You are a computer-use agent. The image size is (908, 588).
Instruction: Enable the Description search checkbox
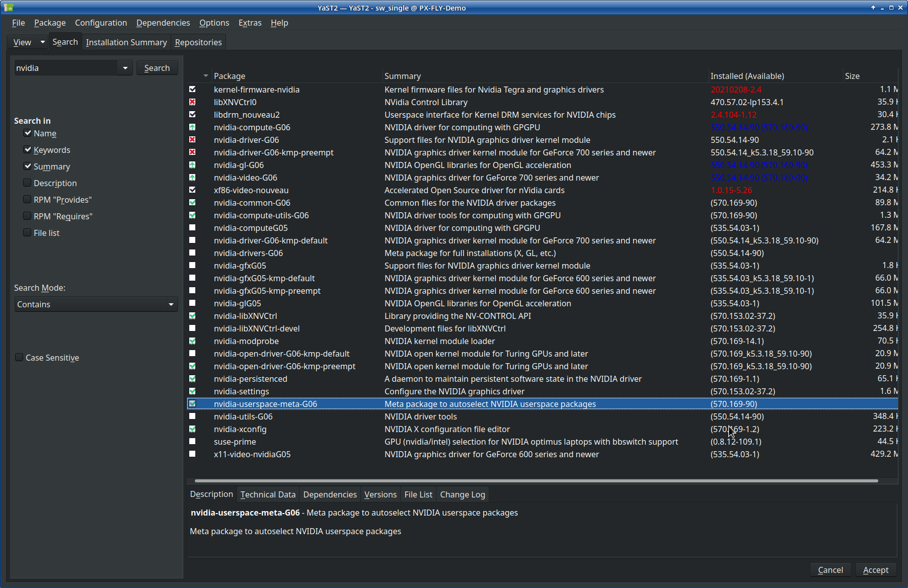[x=27, y=183]
